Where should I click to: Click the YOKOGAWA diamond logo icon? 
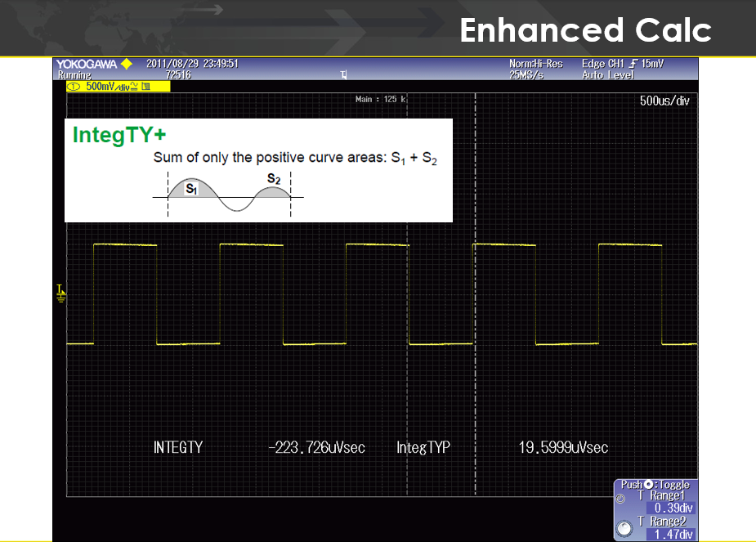tap(125, 64)
